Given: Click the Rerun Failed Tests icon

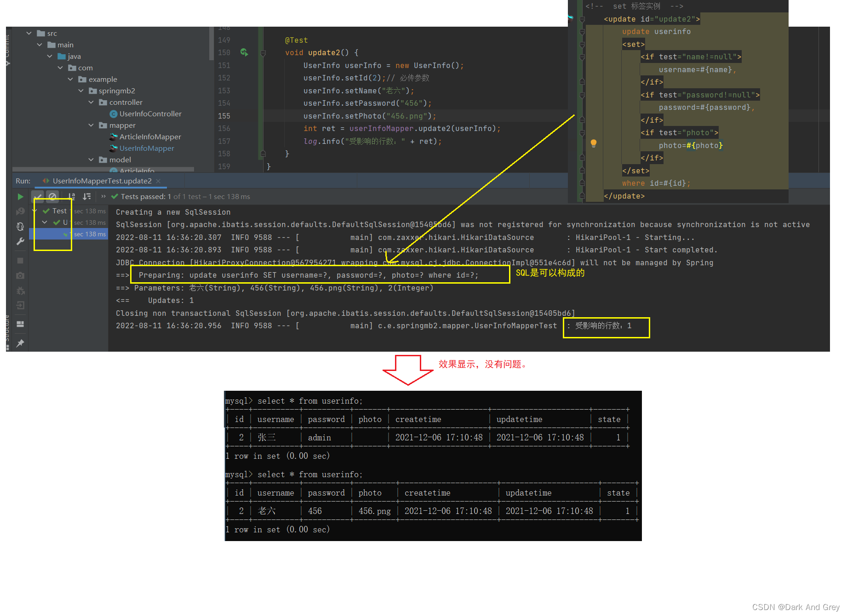Looking at the screenshot, I should point(20,211).
